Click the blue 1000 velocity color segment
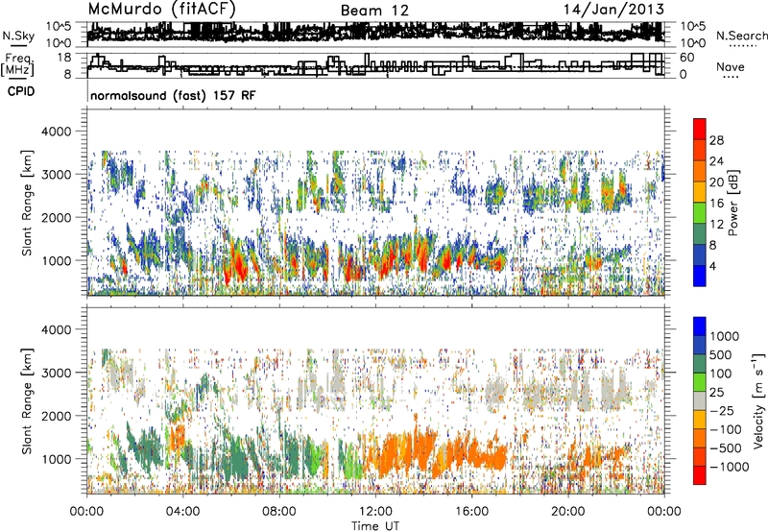The image size is (768, 532). click(700, 326)
